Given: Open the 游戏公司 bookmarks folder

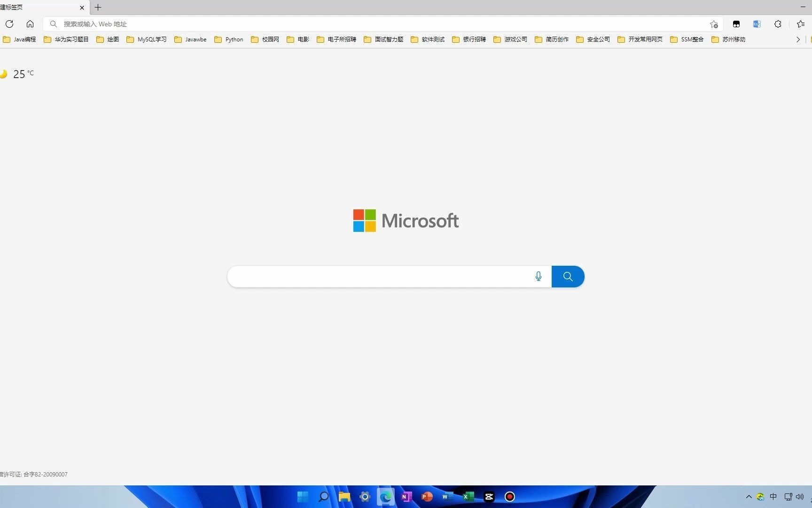Looking at the screenshot, I should point(510,40).
